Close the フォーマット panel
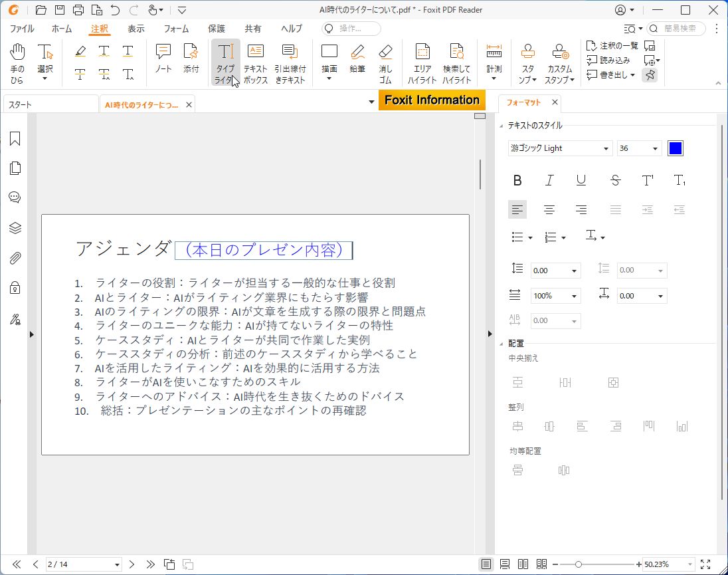728x575 pixels. click(x=555, y=102)
